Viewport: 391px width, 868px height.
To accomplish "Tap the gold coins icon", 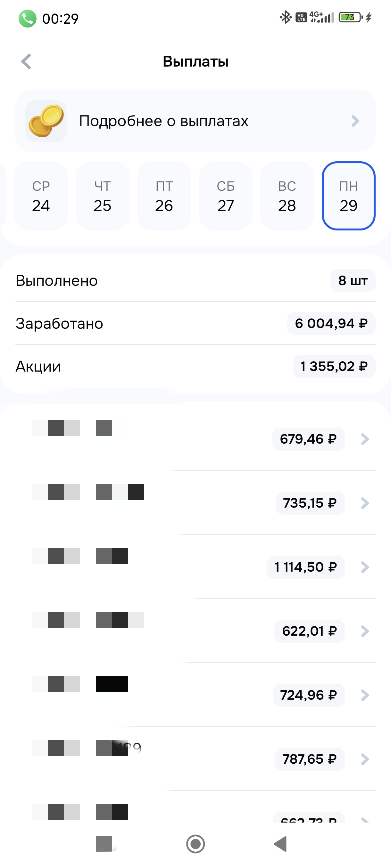I will 46,121.
